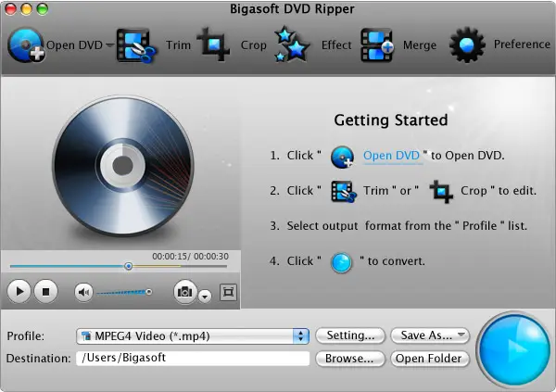The image size is (556, 392).
Task: Click the blue convert icon in step 4
Action: (x=341, y=263)
